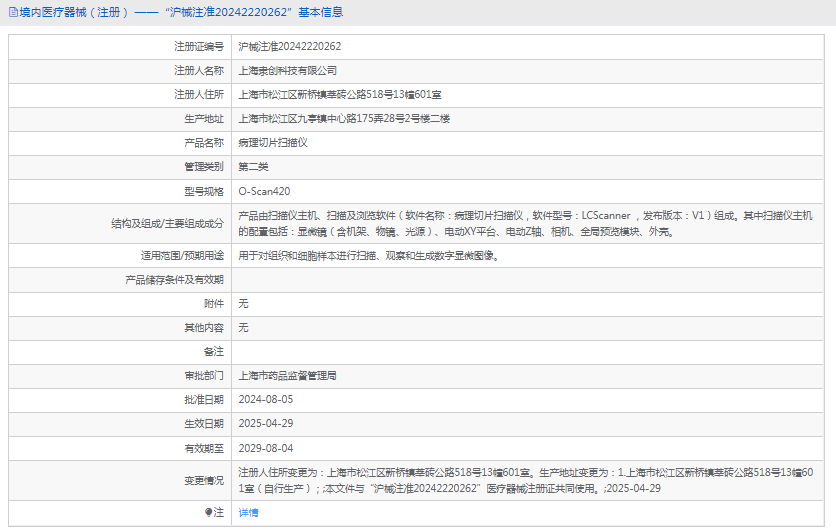
Task: Click the effective date 2025-04-29
Action: [x=266, y=423]
